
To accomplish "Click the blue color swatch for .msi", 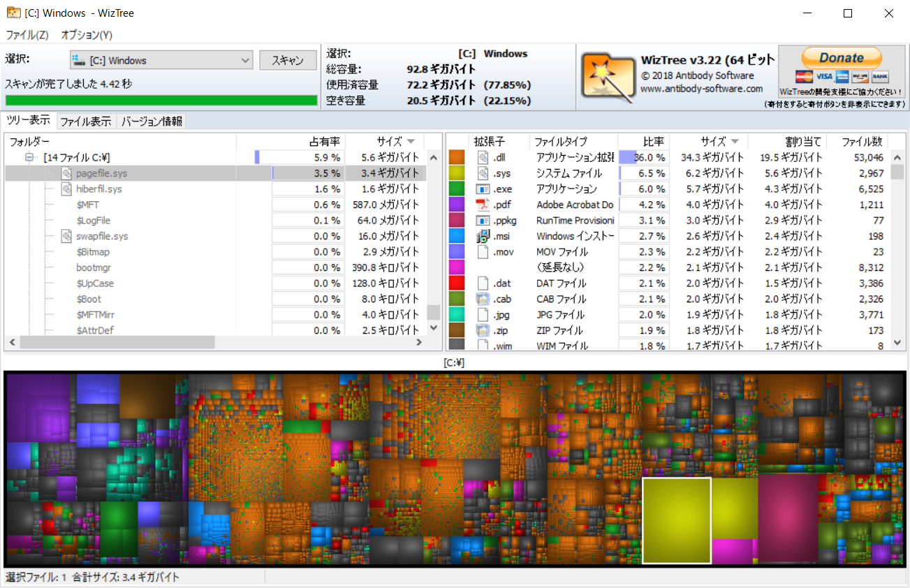I will (x=457, y=236).
